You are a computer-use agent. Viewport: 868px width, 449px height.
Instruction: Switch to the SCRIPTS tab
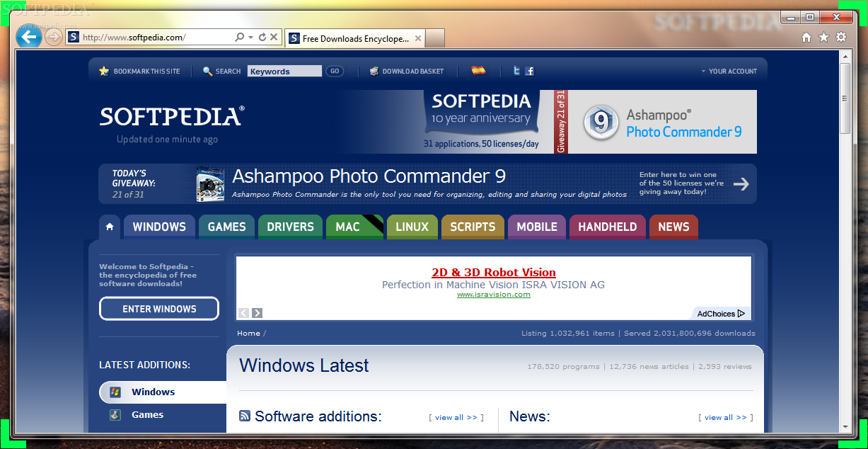pos(473,227)
